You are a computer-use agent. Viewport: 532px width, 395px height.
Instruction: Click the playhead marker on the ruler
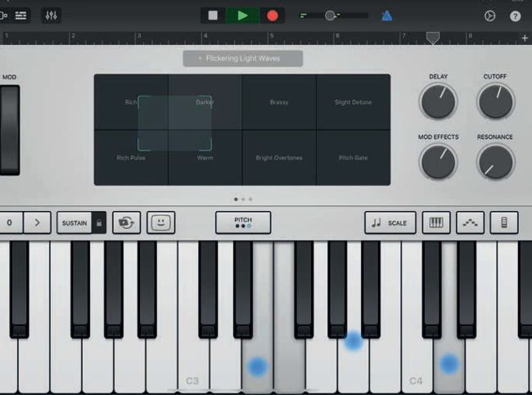click(433, 38)
